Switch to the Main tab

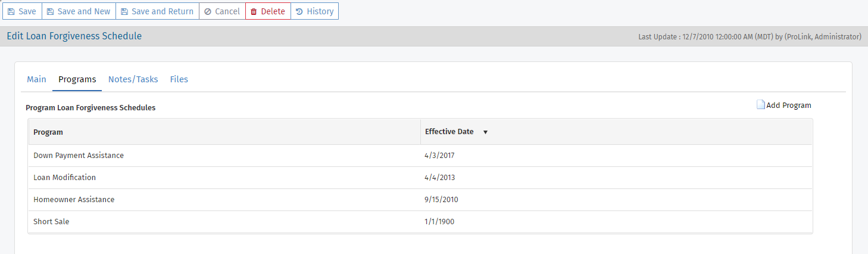pyautogui.click(x=36, y=79)
